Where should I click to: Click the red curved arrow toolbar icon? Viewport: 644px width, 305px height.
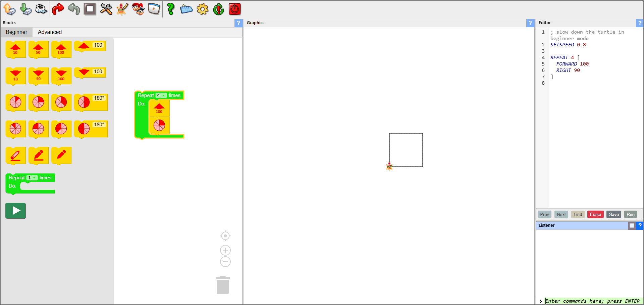coord(58,9)
